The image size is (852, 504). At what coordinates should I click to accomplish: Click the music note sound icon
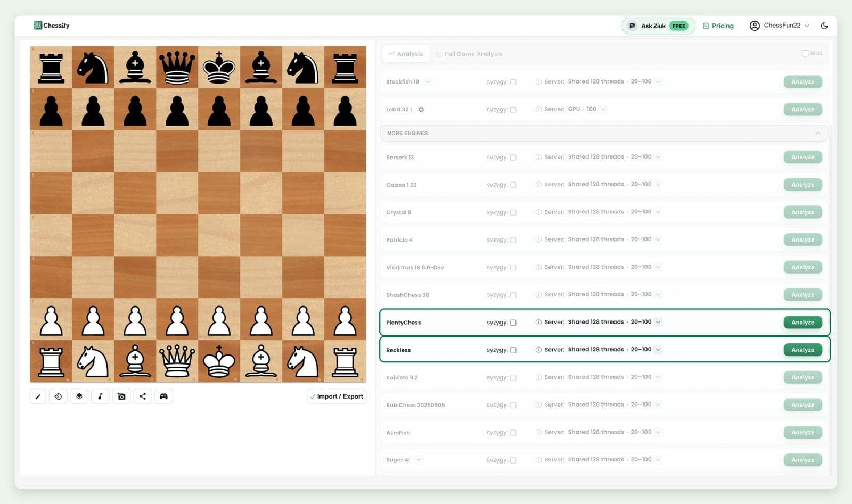tap(100, 396)
